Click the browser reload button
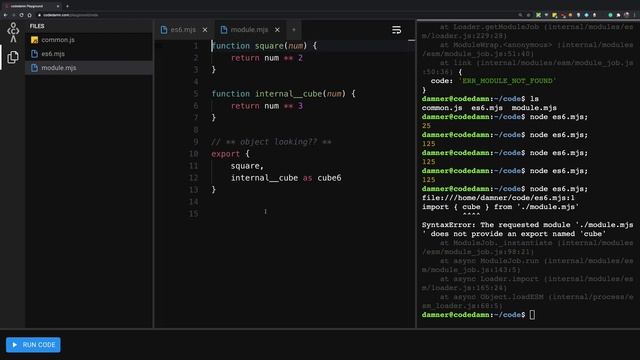The width and height of the screenshot is (640, 360). (x=21, y=15)
